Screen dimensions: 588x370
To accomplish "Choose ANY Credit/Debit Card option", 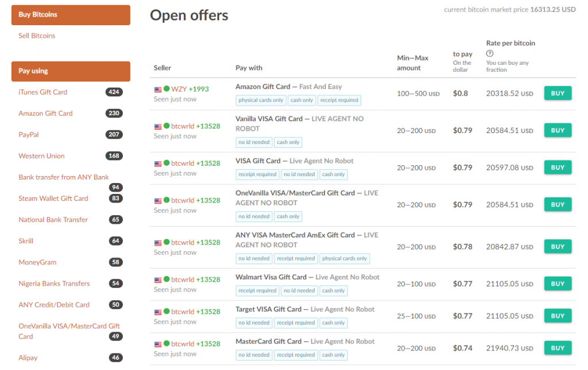I will click(54, 305).
